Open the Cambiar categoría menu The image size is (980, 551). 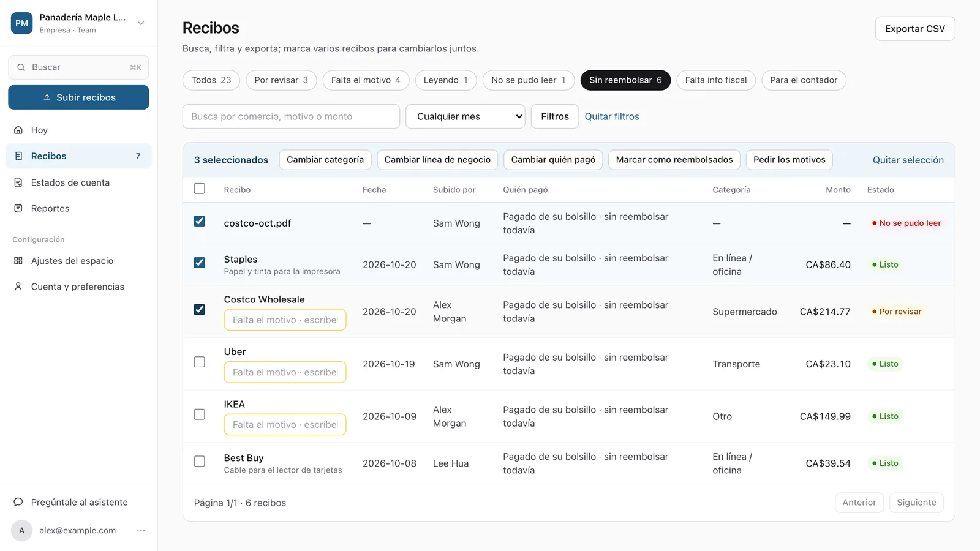click(x=325, y=160)
